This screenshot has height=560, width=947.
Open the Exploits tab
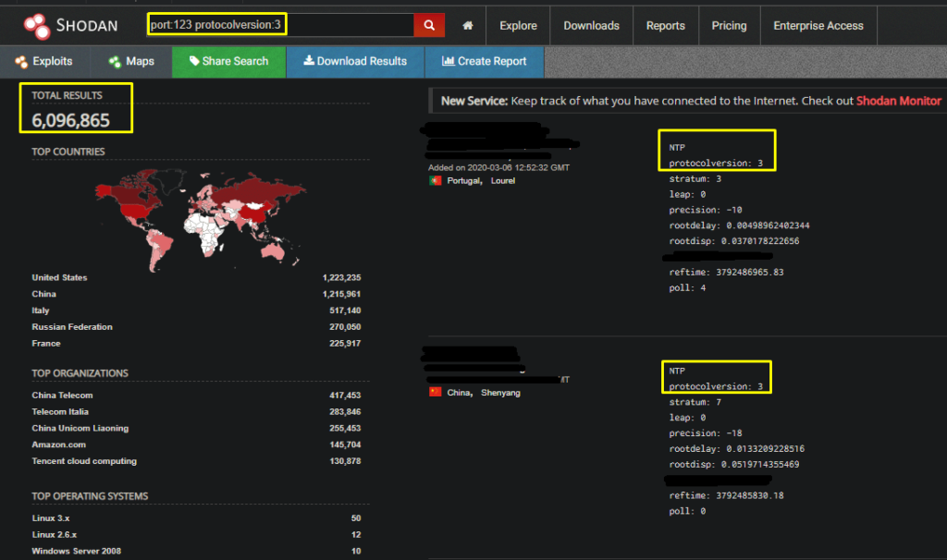(x=44, y=62)
